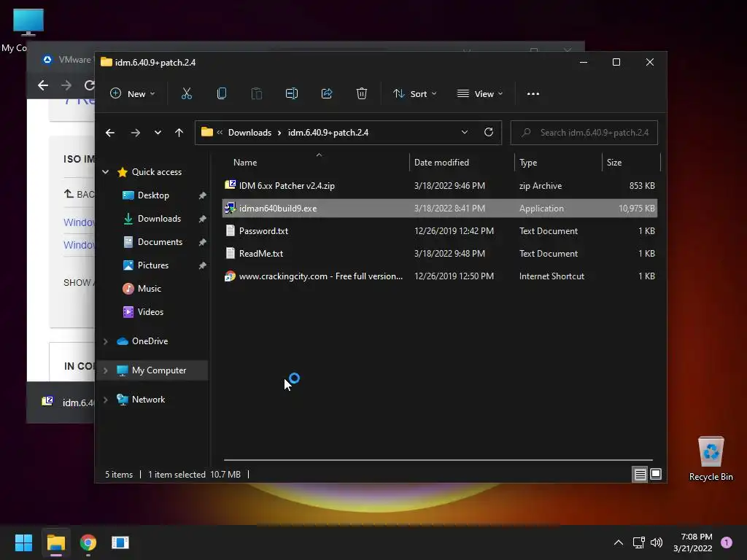
Task: Click the 12/26/2019 12:42 PM date cell
Action: pyautogui.click(x=454, y=231)
